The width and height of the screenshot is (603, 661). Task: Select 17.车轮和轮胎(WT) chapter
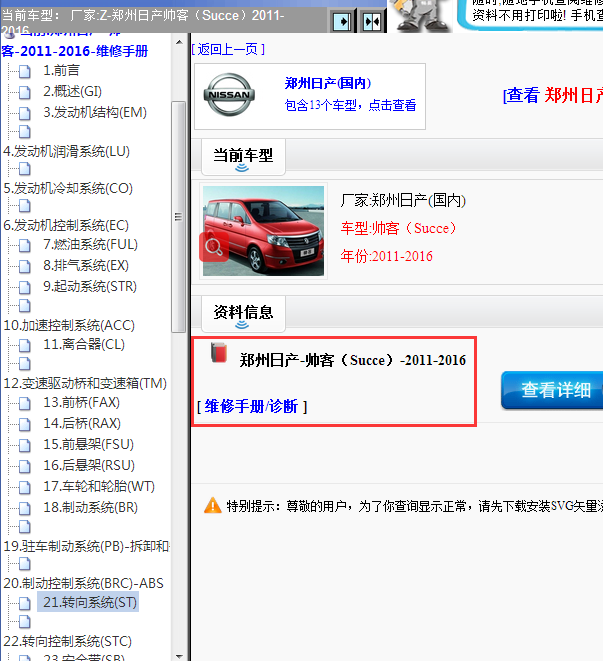coord(99,486)
